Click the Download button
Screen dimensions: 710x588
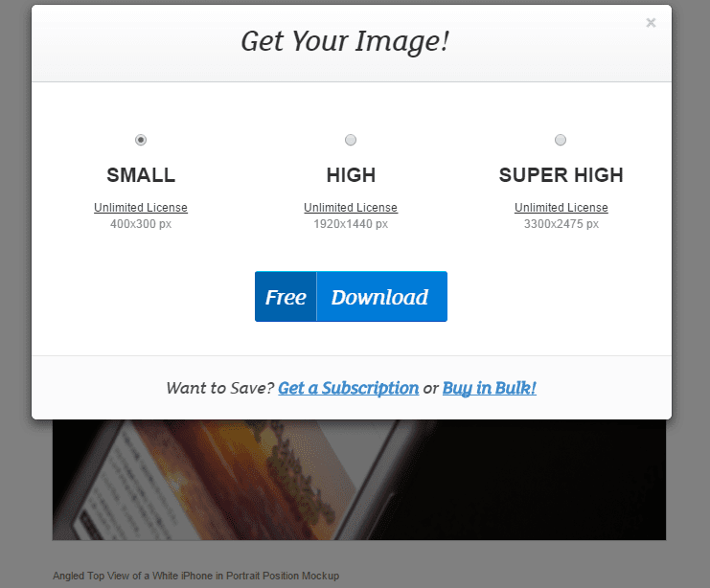pyautogui.click(x=381, y=297)
